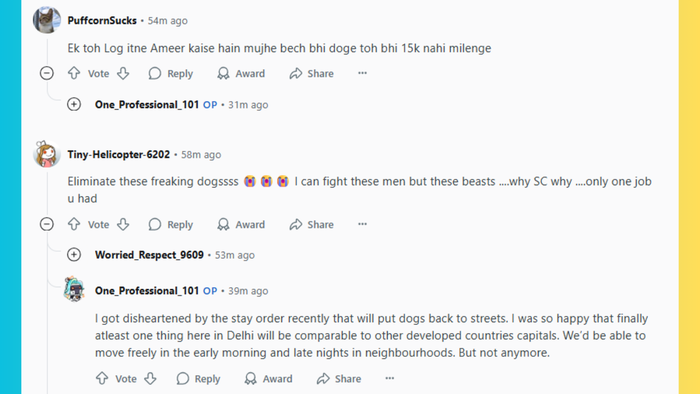Expand One_Professional_101's collapsed reply from 31m ago
Viewport: 700px width, 394px height.
point(74,104)
